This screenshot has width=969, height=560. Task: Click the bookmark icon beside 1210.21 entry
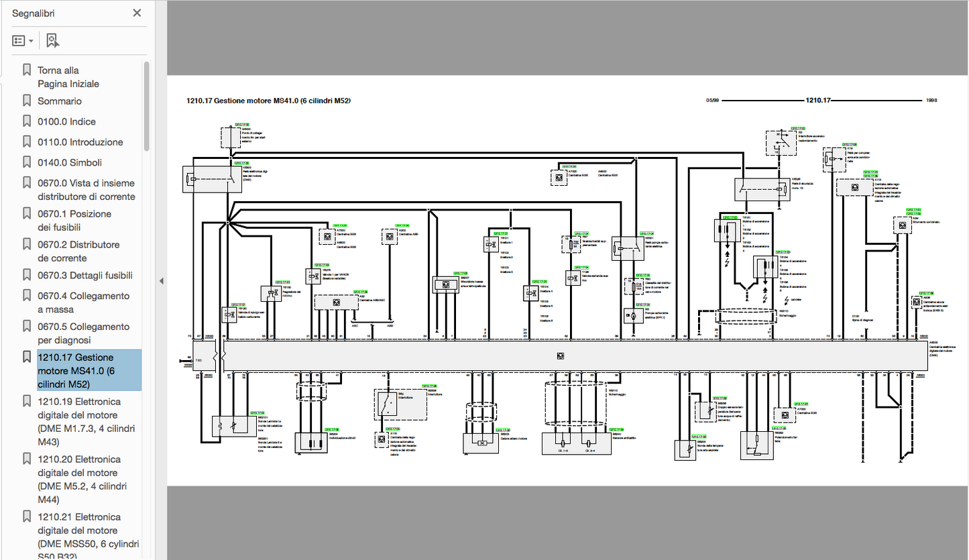point(27,516)
